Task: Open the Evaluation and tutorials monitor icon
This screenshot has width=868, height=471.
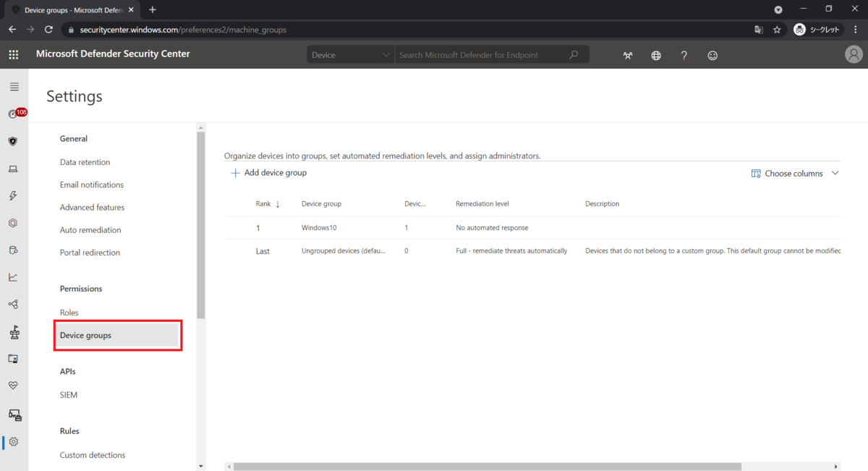Action: tap(13, 359)
